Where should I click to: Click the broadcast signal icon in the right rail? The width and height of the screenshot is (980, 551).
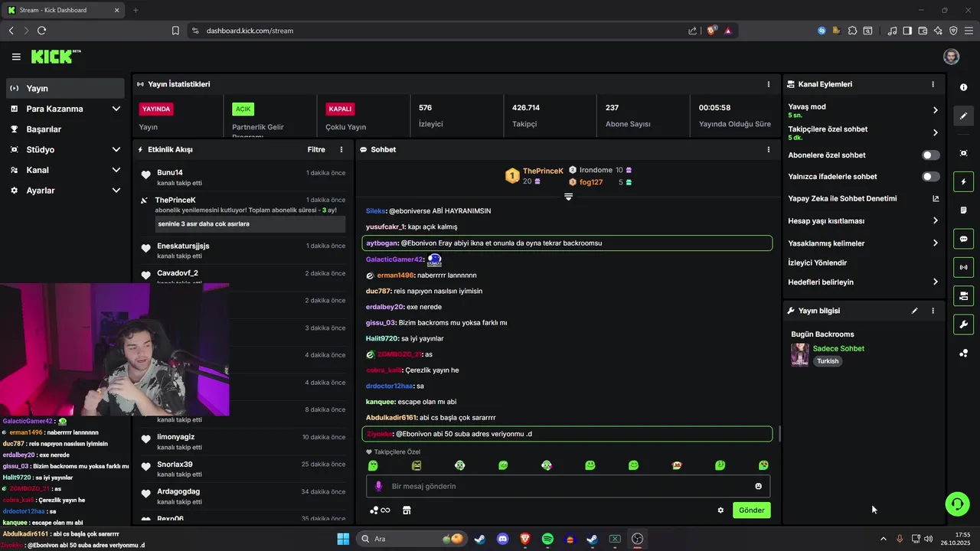click(x=963, y=267)
